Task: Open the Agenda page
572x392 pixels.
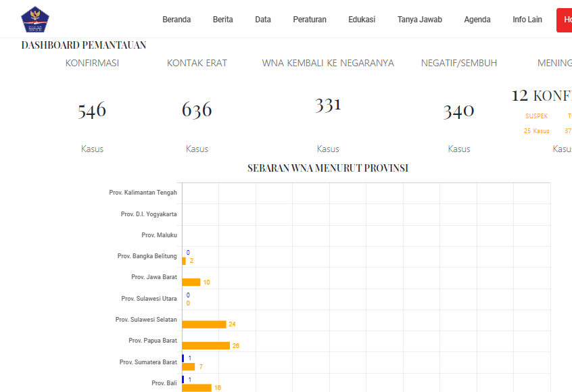Action: point(477,20)
